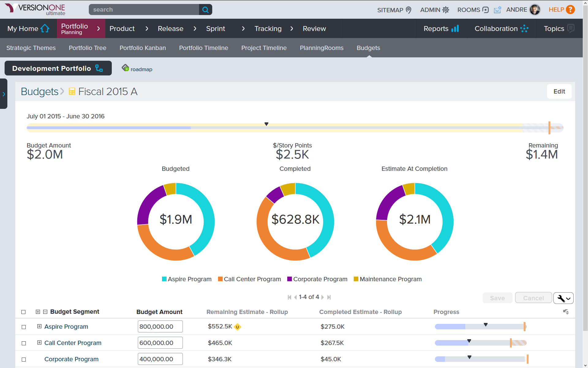
Task: Open the Portfolio Kanban tab
Action: 143,48
